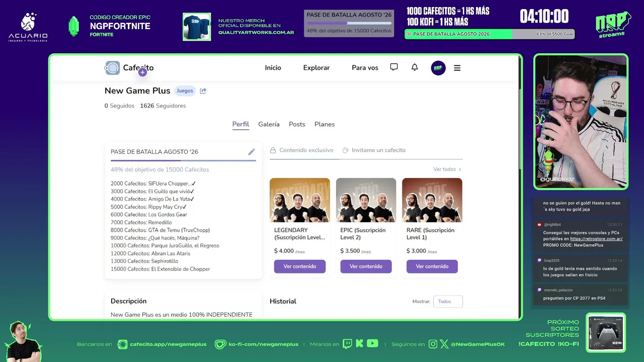Screen dimensions: 644x362
Task: Open the hamburger menu
Action: (x=457, y=68)
